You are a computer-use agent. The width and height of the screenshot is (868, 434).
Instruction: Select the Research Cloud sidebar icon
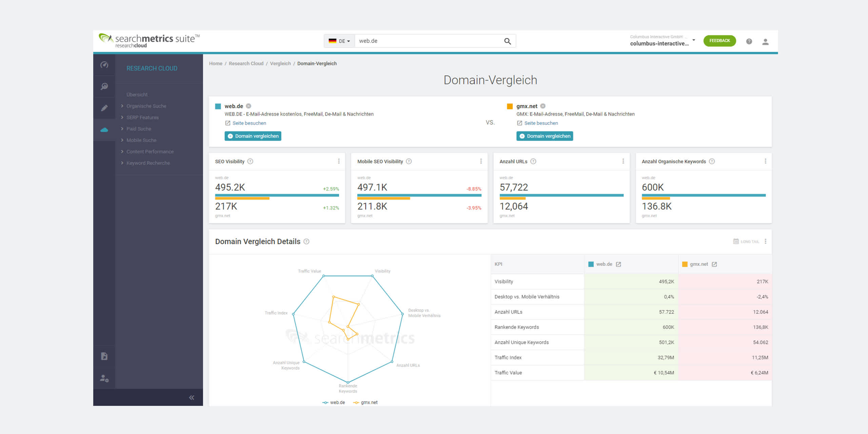104,130
